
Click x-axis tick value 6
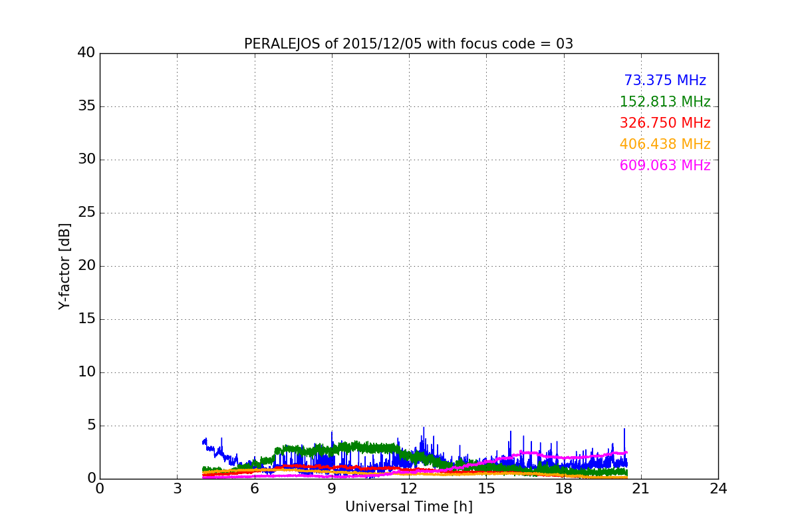(254, 489)
